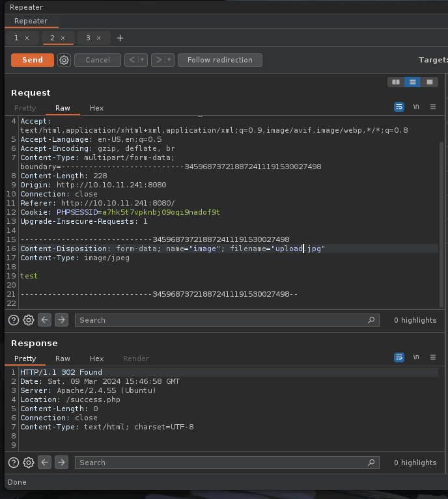This screenshot has height=499, width=448.
Task: Open the next request history dropdown arrow
Action: (169, 60)
